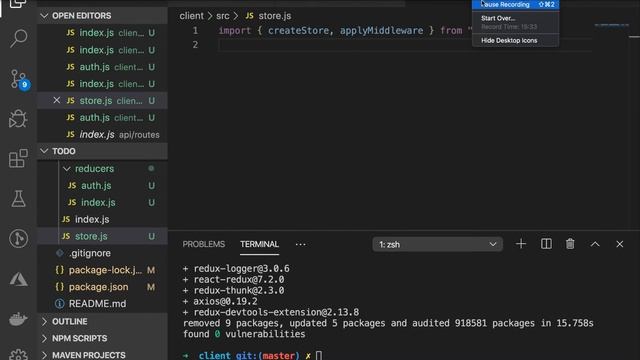
Task: Click axios@0.19.2 terminal line
Action: [220, 301]
